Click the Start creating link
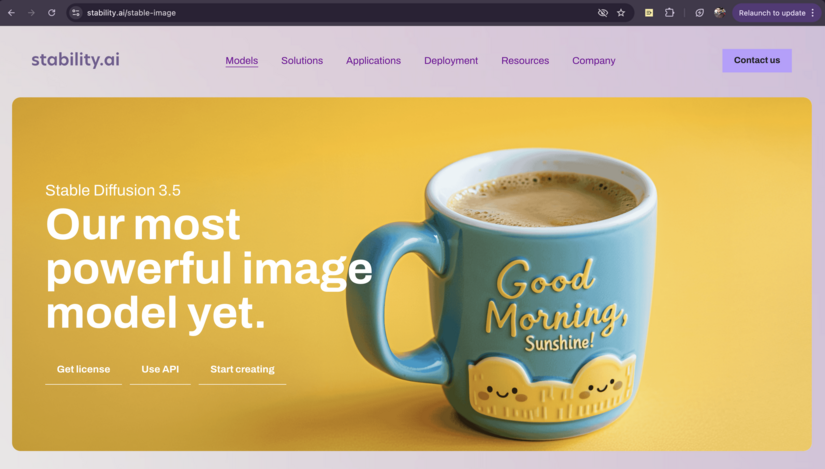 (243, 370)
